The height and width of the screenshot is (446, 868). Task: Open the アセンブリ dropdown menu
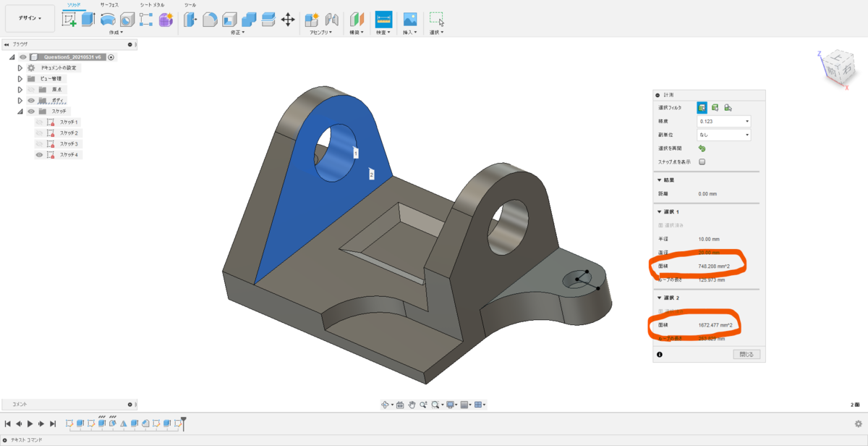[321, 33]
